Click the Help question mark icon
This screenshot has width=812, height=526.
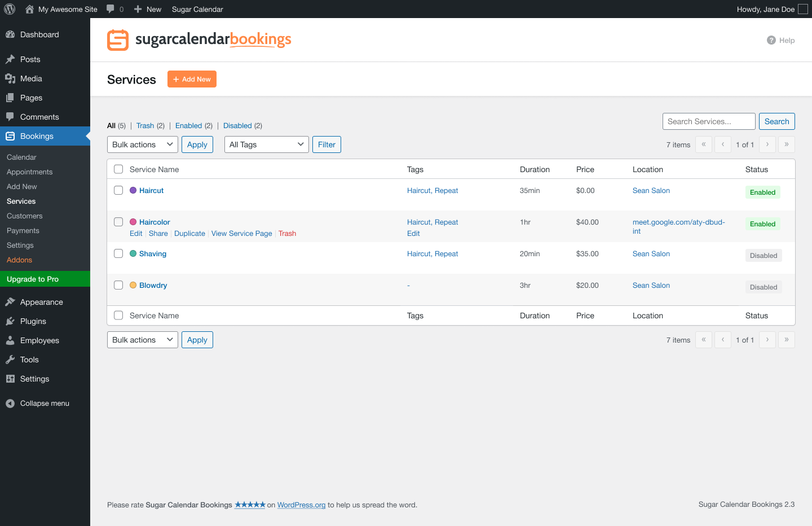(771, 40)
